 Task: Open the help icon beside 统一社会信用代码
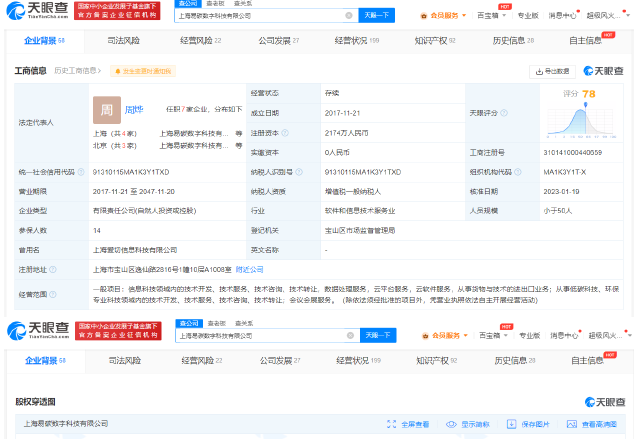coord(81,172)
